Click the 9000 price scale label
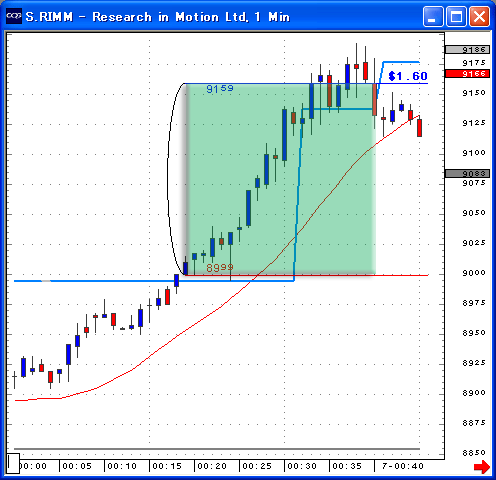496x480 pixels. point(474,273)
